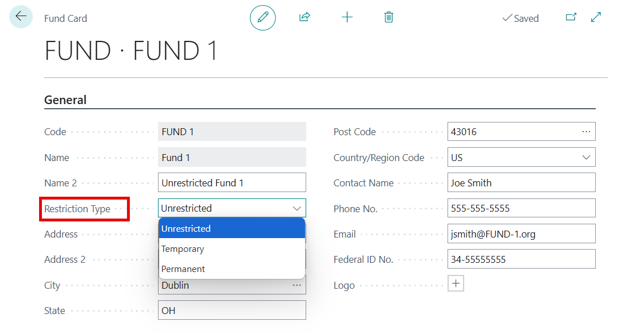Click the Share icon in the toolbar

pyautogui.click(x=304, y=17)
